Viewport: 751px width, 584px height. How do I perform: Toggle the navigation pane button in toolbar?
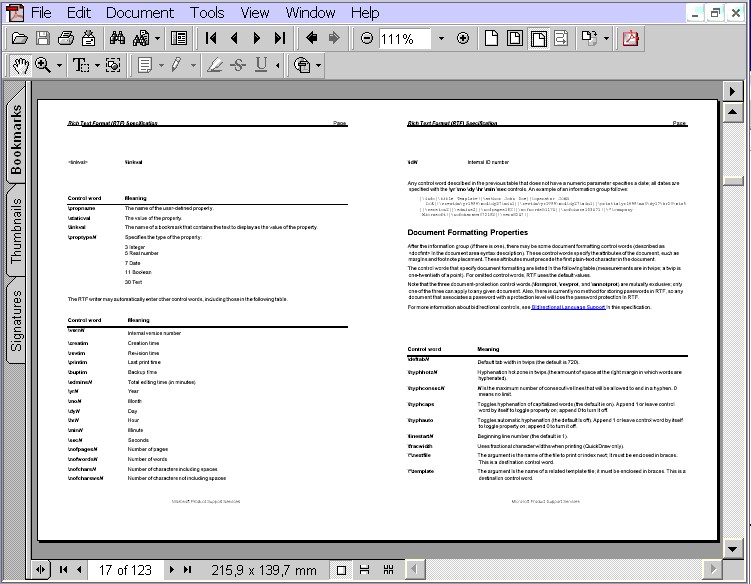[179, 39]
